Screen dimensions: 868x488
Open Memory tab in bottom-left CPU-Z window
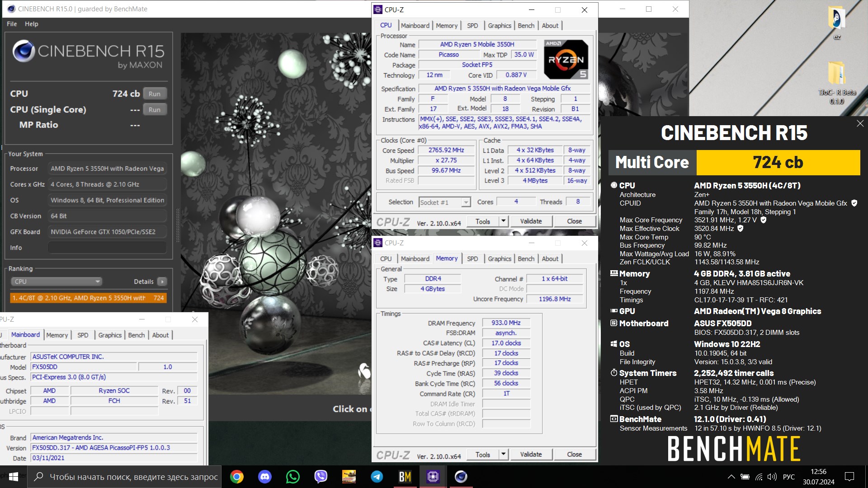pyautogui.click(x=57, y=335)
